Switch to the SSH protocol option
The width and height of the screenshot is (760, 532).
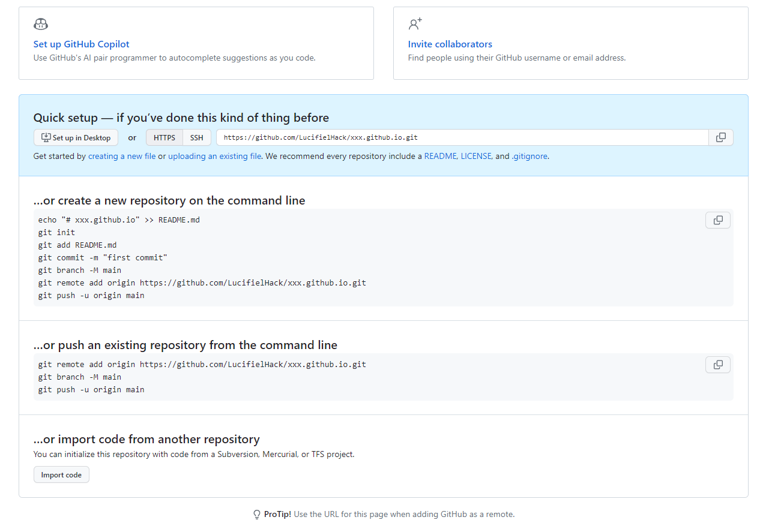(x=197, y=137)
